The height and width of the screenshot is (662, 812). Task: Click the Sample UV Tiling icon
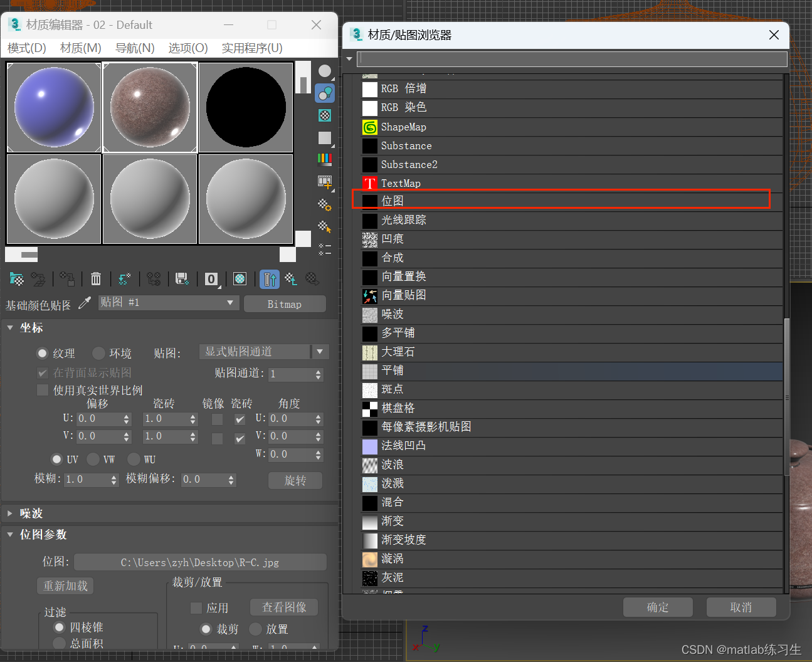(x=325, y=138)
